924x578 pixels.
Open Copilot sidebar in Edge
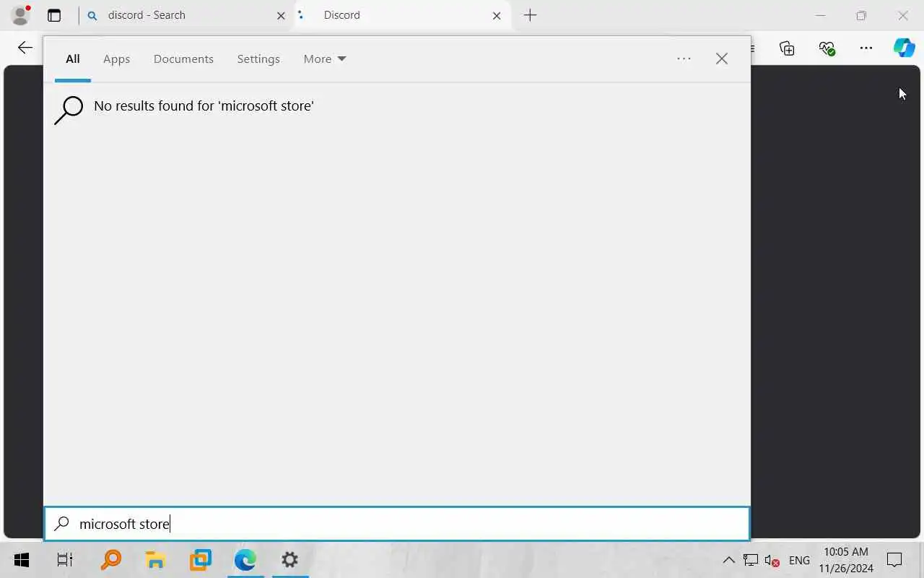(x=905, y=48)
